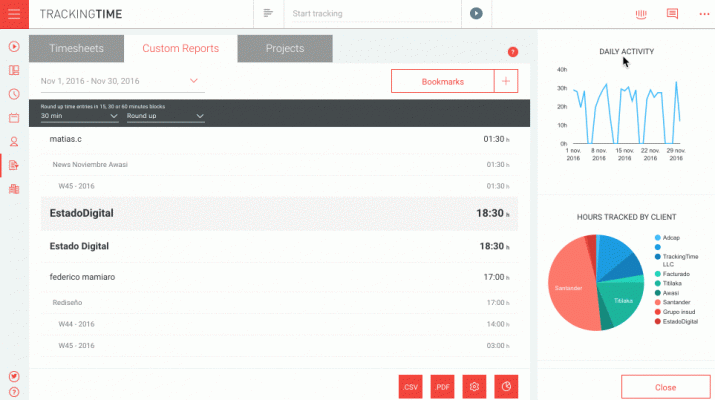Click the Facturado legend entry
The height and width of the screenshot is (400, 715).
pyautogui.click(x=672, y=274)
